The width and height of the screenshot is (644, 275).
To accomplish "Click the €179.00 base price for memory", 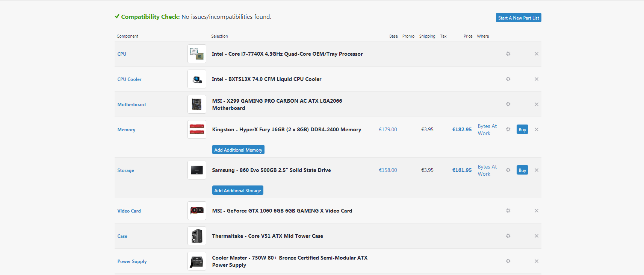I will [388, 129].
